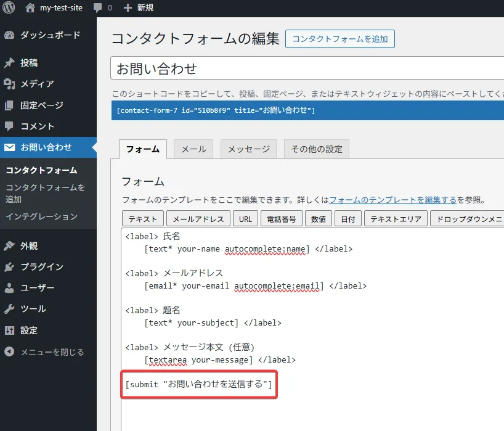Click the WordPress logo icon

click(x=9, y=7)
